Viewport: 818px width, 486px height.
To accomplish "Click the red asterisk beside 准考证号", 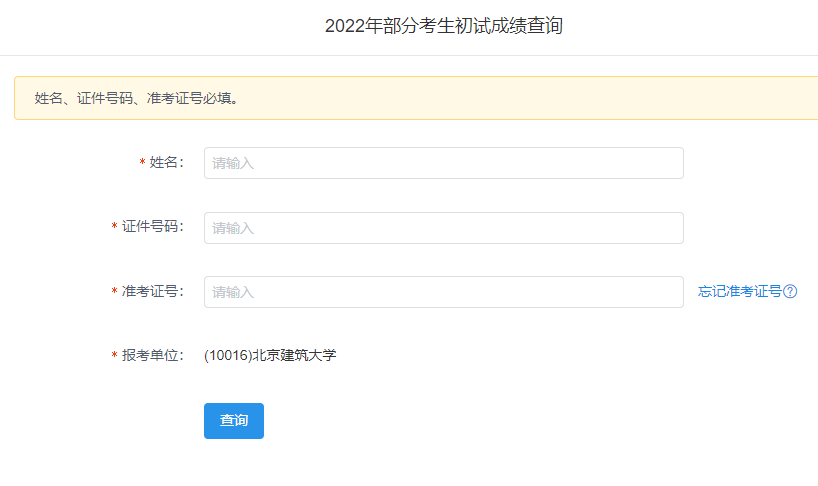I will tap(115, 292).
